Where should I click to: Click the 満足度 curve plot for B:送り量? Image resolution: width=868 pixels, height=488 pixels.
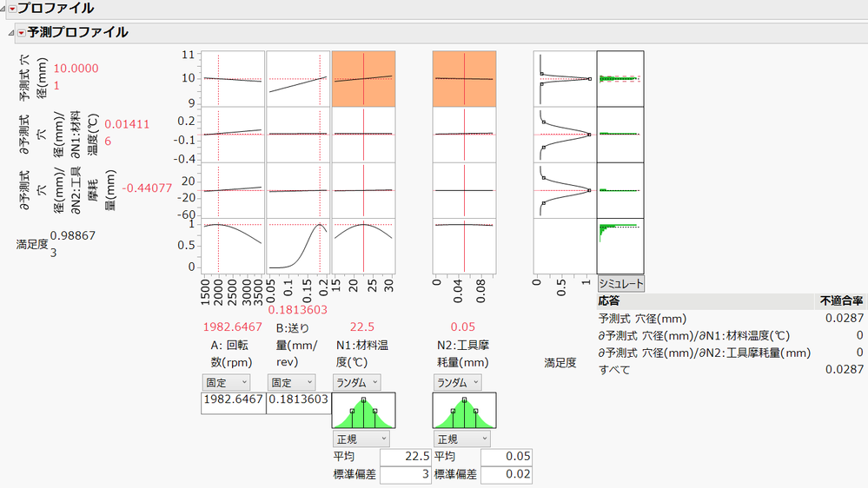pos(298,247)
